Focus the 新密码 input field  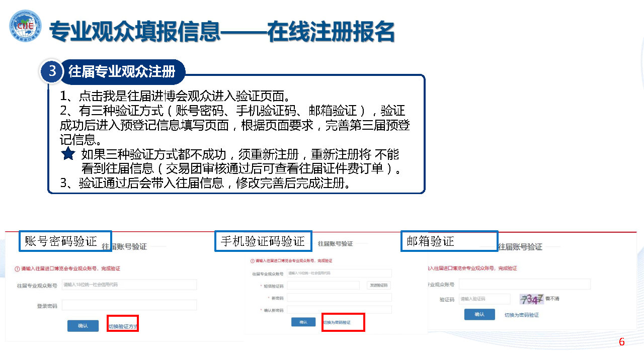(339, 298)
